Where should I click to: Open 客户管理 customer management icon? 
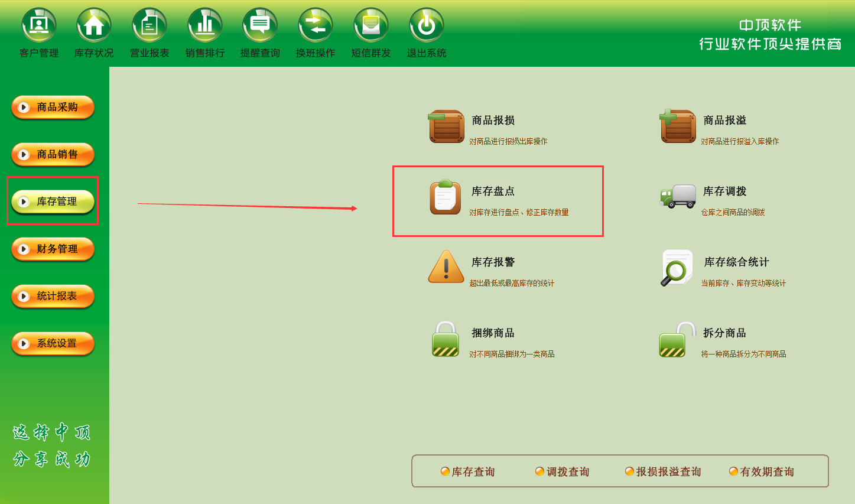click(x=39, y=25)
